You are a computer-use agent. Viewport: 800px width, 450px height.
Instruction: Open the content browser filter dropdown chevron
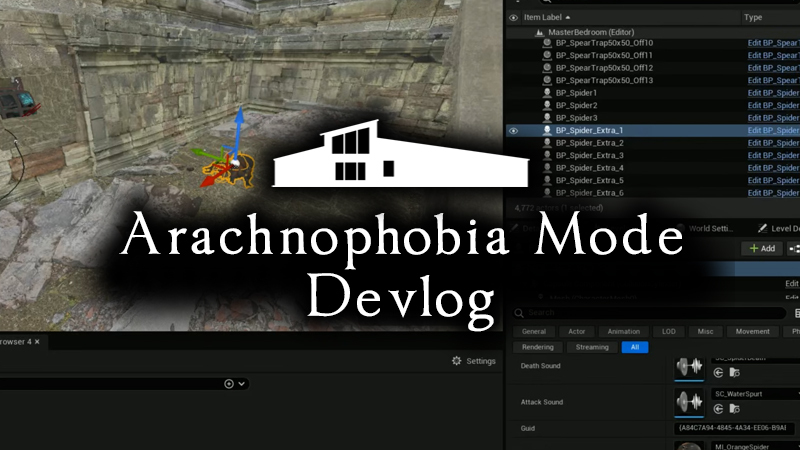point(241,384)
